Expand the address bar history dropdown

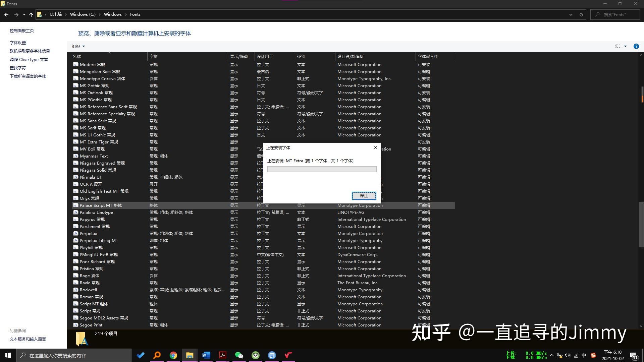coord(571,14)
